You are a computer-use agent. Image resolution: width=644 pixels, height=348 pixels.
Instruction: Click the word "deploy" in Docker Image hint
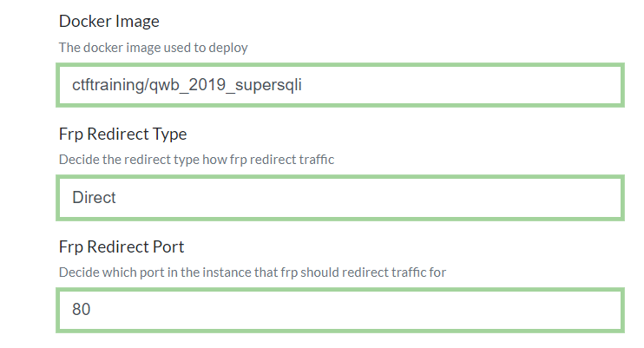pyautogui.click(x=229, y=48)
